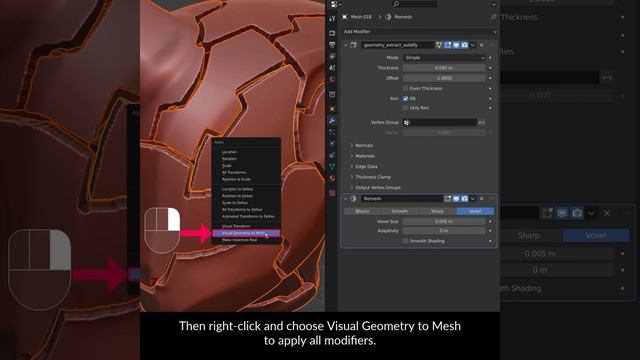Open the Object Constraints tab
Viewport: 640px width, 360px height.
(332, 155)
